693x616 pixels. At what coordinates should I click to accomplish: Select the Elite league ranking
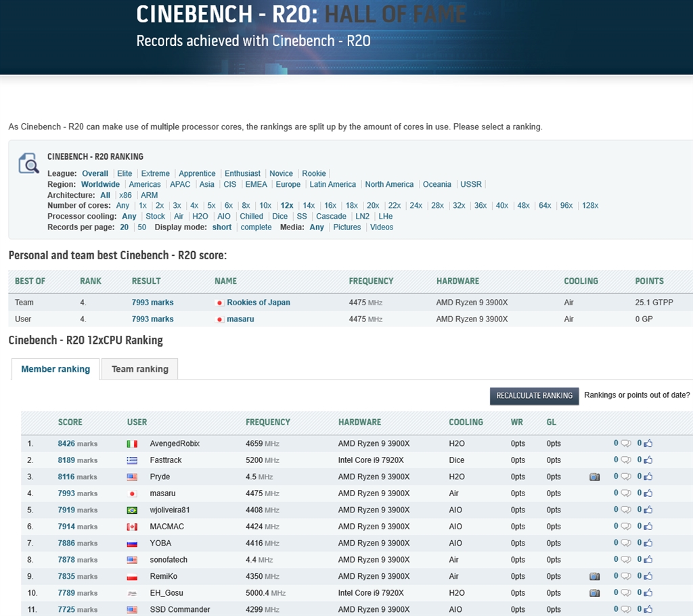125,173
